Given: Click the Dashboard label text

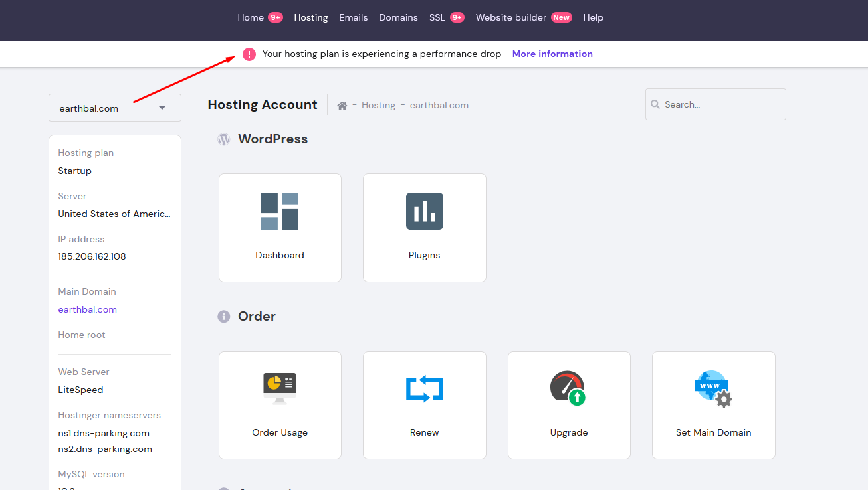Looking at the screenshot, I should pyautogui.click(x=280, y=255).
